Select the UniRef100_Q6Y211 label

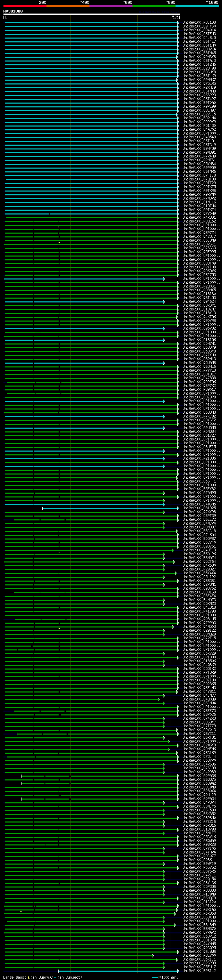tap(199, 734)
